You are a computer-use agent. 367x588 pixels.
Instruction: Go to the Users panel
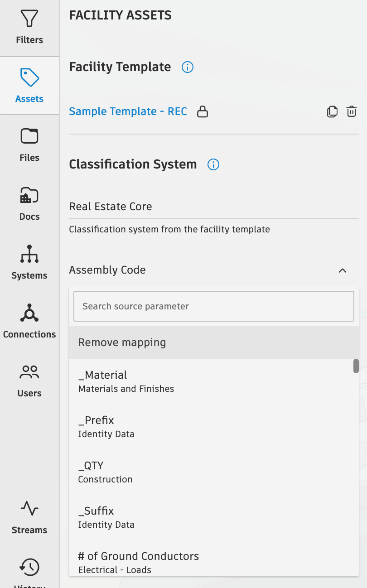tap(29, 380)
